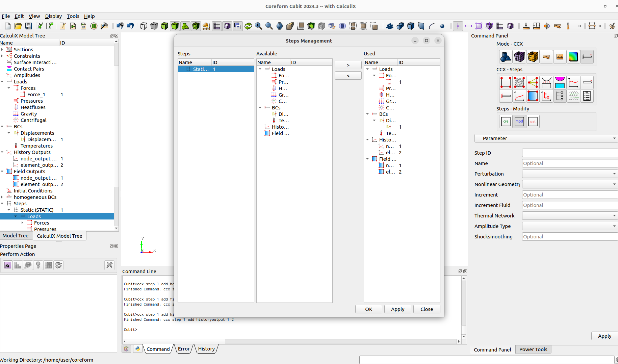Viewport: 618px width, 364px height.
Task: Expand the Forces node under Steps Loads
Action: 22,223
